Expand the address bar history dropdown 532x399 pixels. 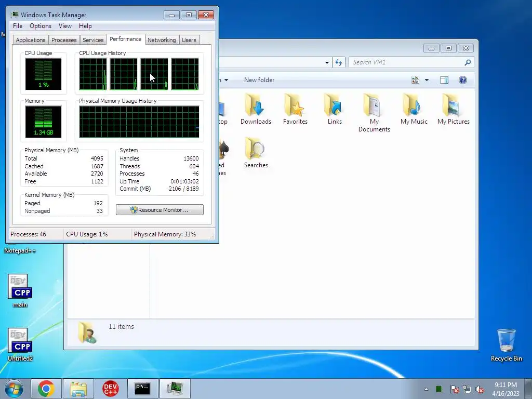pos(327,62)
